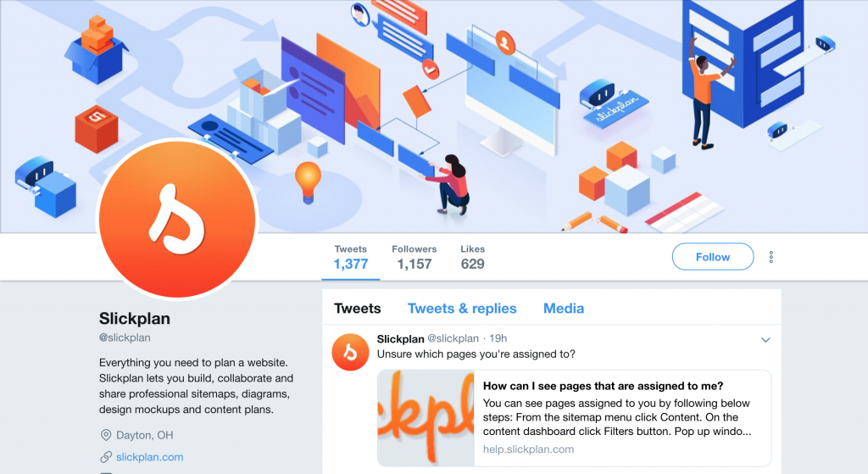Image resolution: width=868 pixels, height=474 pixels.
Task: Click the Follow button
Action: 712,257
